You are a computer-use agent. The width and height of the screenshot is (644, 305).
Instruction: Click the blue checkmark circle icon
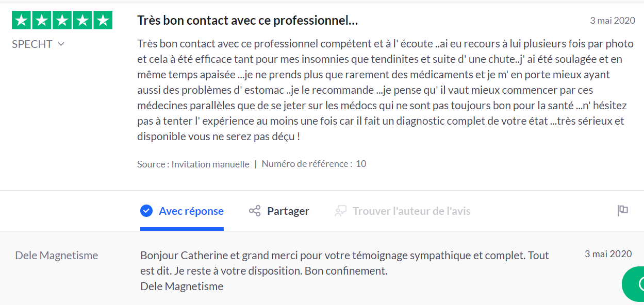(146, 211)
